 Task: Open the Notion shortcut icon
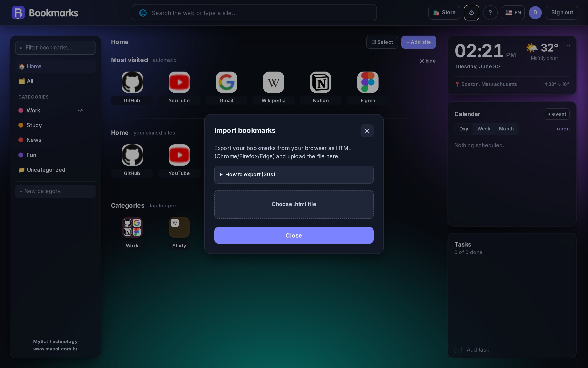point(321,82)
